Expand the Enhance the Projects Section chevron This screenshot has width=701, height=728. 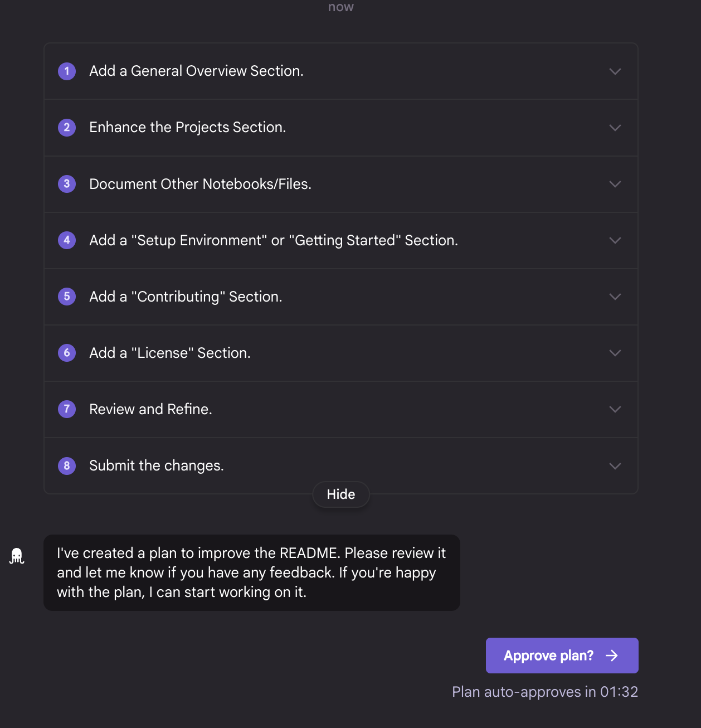click(615, 128)
